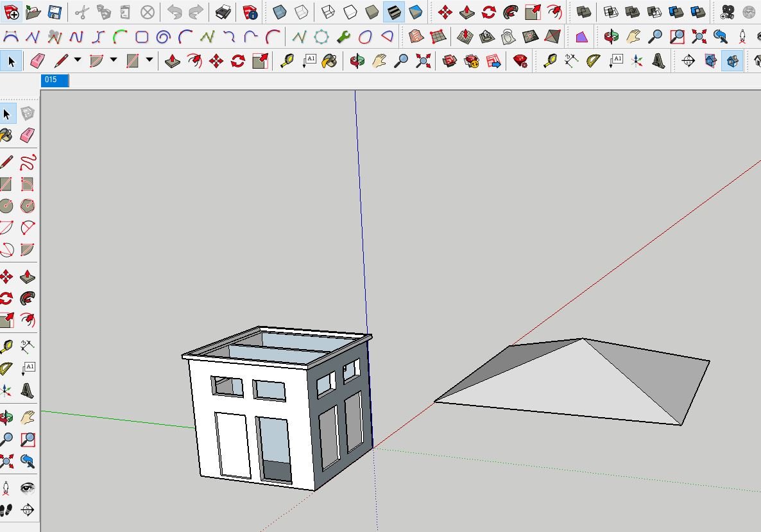
Task: Select the Circle tool in left panel
Action: 6,206
